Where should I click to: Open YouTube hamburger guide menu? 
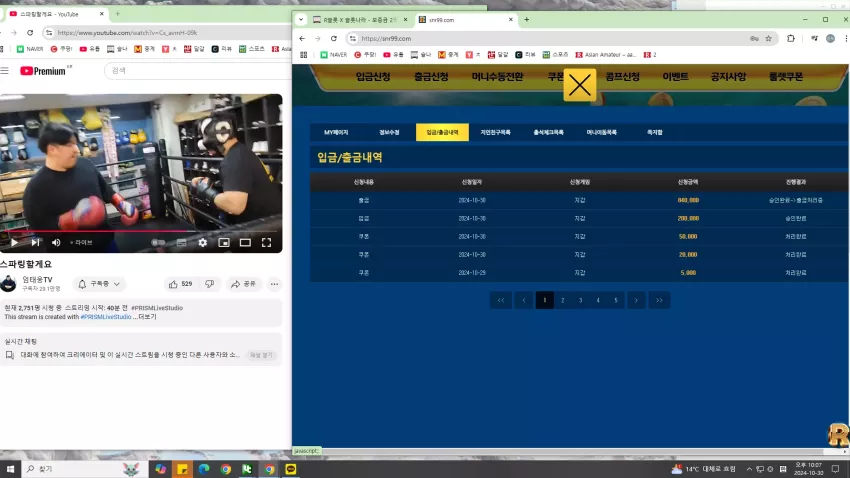(5, 71)
